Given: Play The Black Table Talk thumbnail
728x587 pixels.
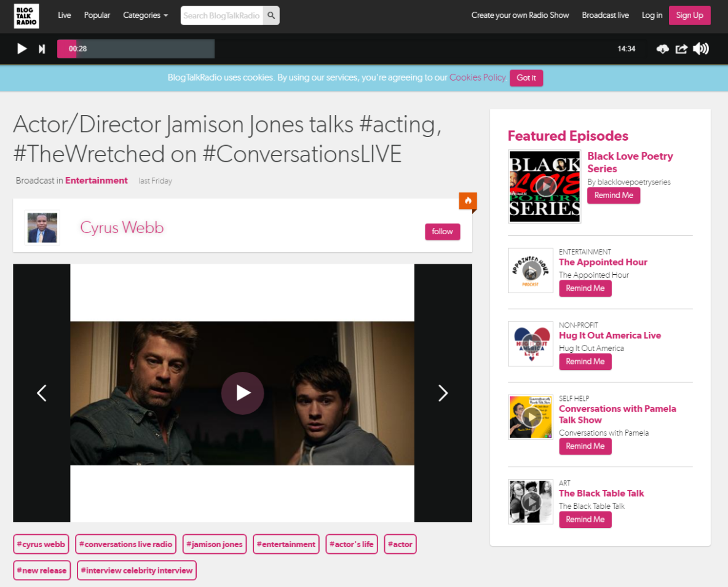Looking at the screenshot, I should 531,502.
